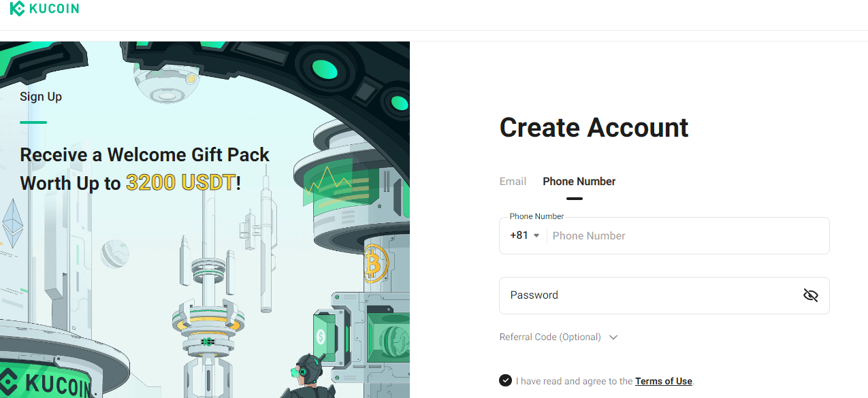Toggle password visibility eye icon
This screenshot has width=868, height=398.
[x=810, y=295]
